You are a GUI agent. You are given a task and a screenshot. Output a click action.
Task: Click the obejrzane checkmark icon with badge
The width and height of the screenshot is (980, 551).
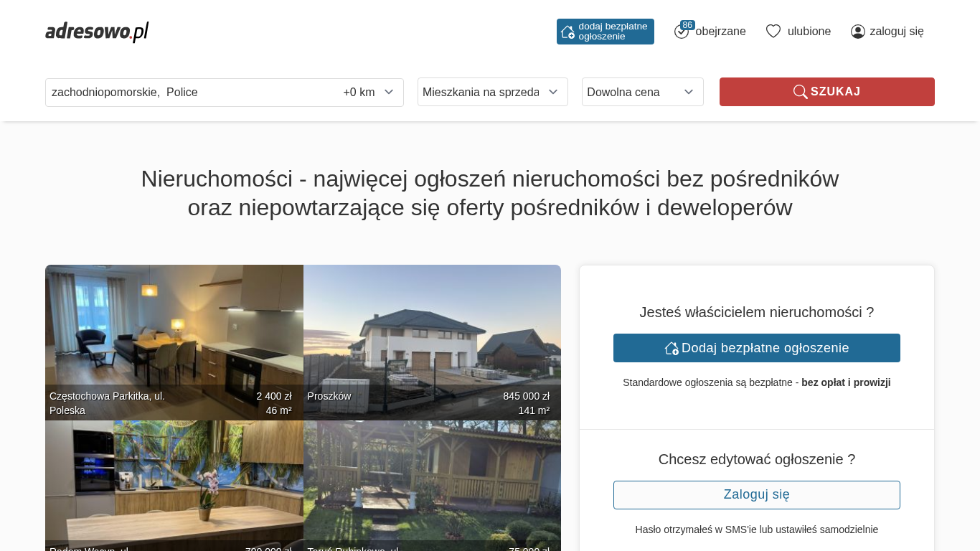[681, 32]
